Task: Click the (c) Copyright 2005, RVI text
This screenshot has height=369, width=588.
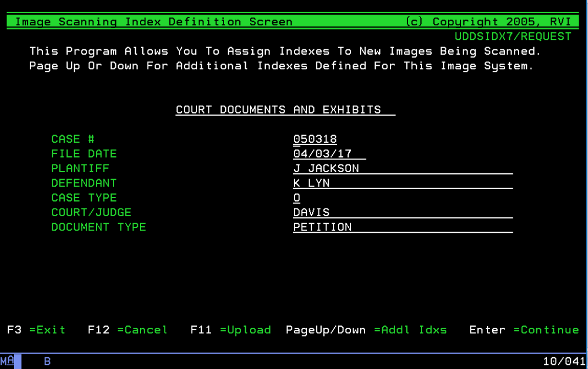Action: point(488,22)
